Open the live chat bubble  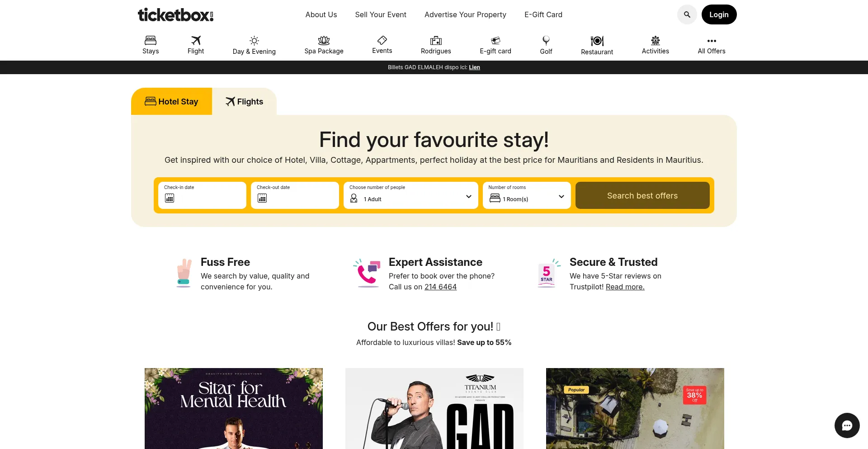point(847,425)
